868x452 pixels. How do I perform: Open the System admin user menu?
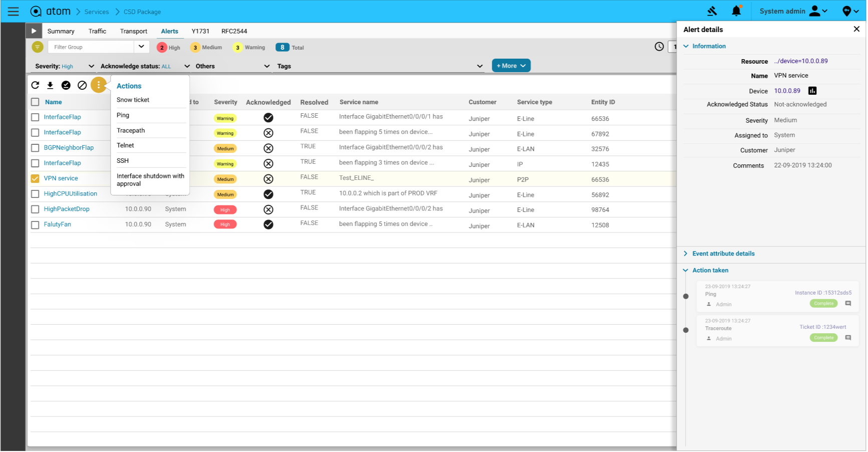(x=793, y=11)
